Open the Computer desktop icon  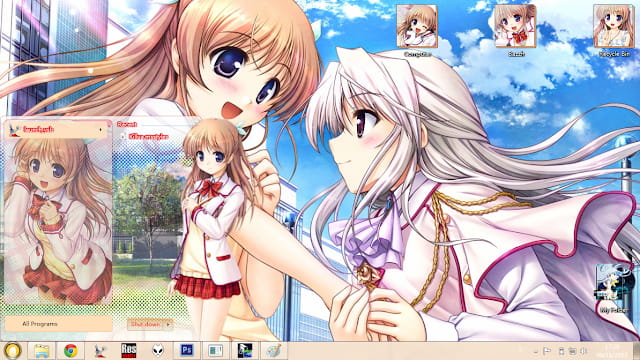(x=417, y=31)
